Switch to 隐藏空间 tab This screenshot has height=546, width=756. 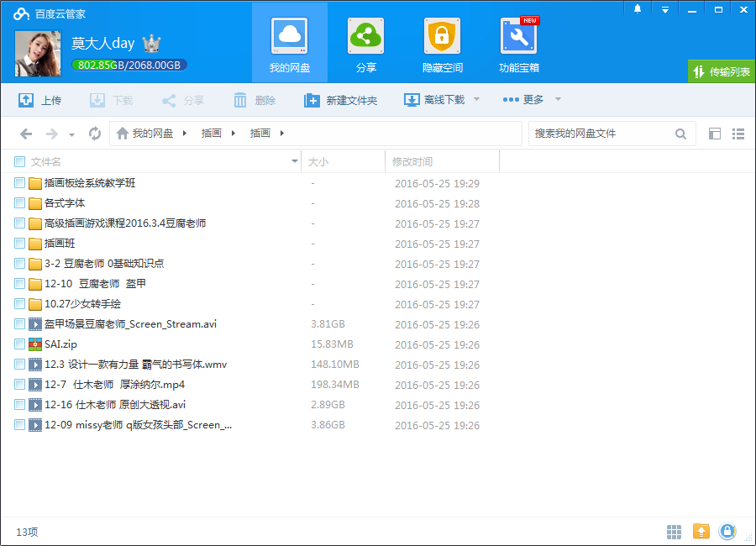[442, 45]
